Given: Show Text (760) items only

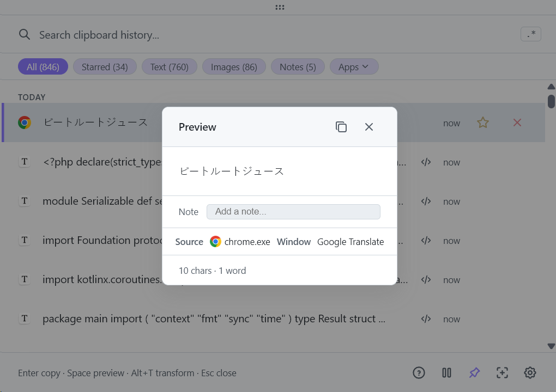Looking at the screenshot, I should click(169, 67).
